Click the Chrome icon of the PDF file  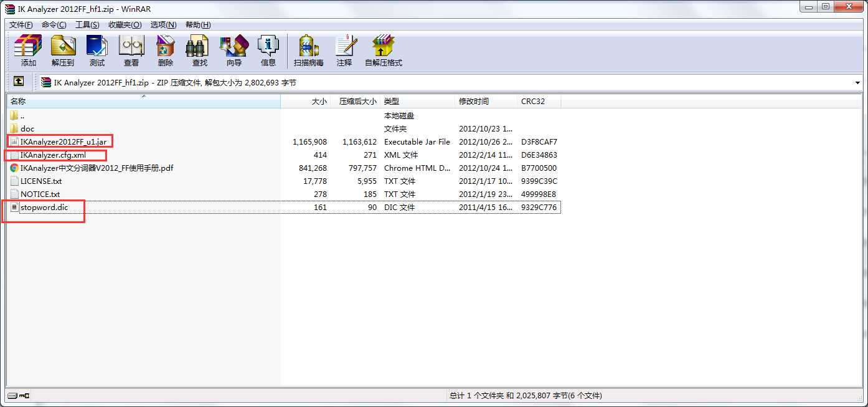pos(14,168)
